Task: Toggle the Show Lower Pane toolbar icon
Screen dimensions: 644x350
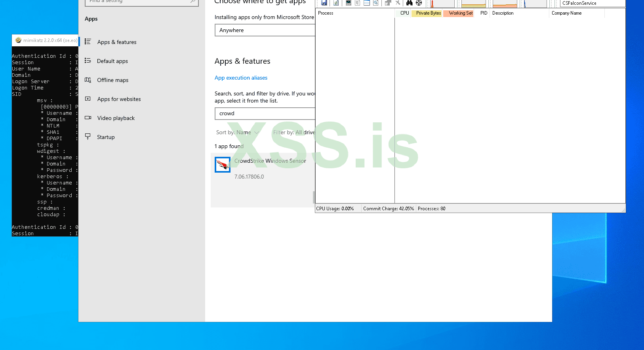Action: click(367, 3)
